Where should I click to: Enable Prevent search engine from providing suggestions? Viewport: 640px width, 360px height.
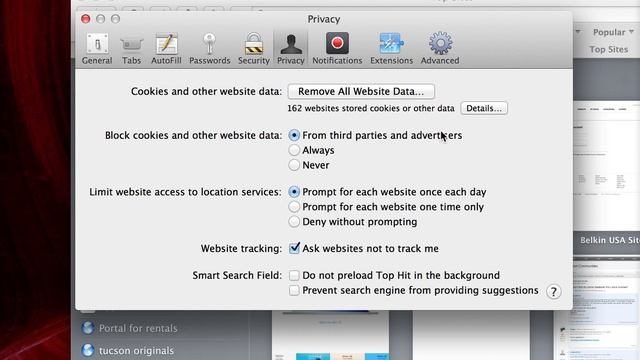tap(294, 290)
